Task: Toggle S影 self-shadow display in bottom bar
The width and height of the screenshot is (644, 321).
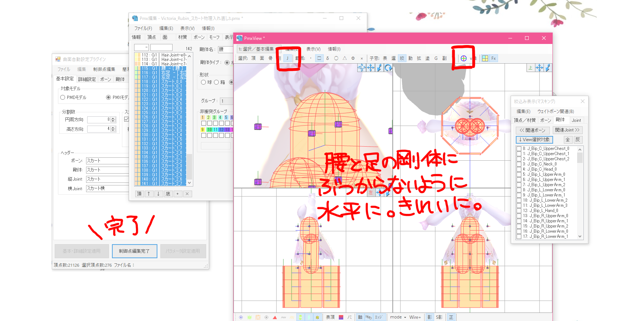Action: [x=439, y=317]
